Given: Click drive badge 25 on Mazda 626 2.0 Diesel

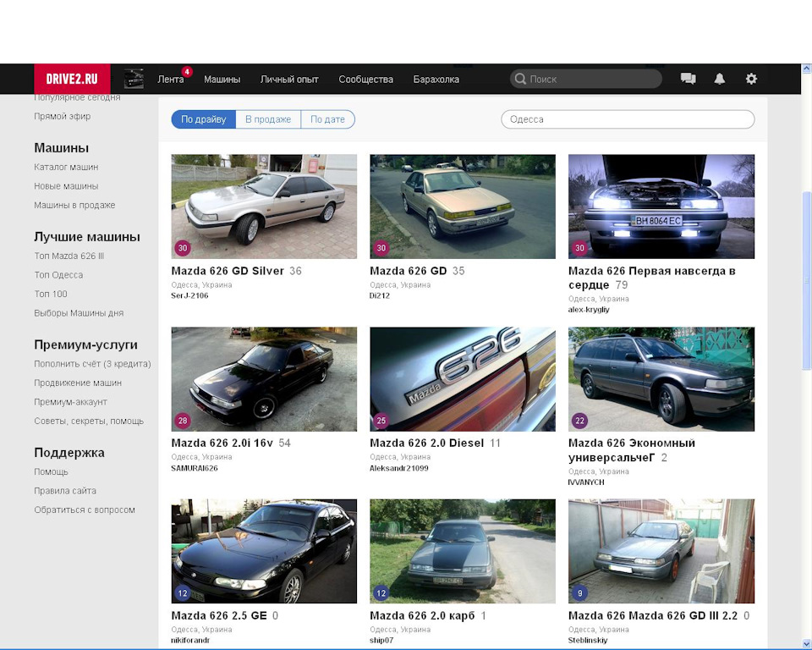Looking at the screenshot, I should (x=381, y=421).
